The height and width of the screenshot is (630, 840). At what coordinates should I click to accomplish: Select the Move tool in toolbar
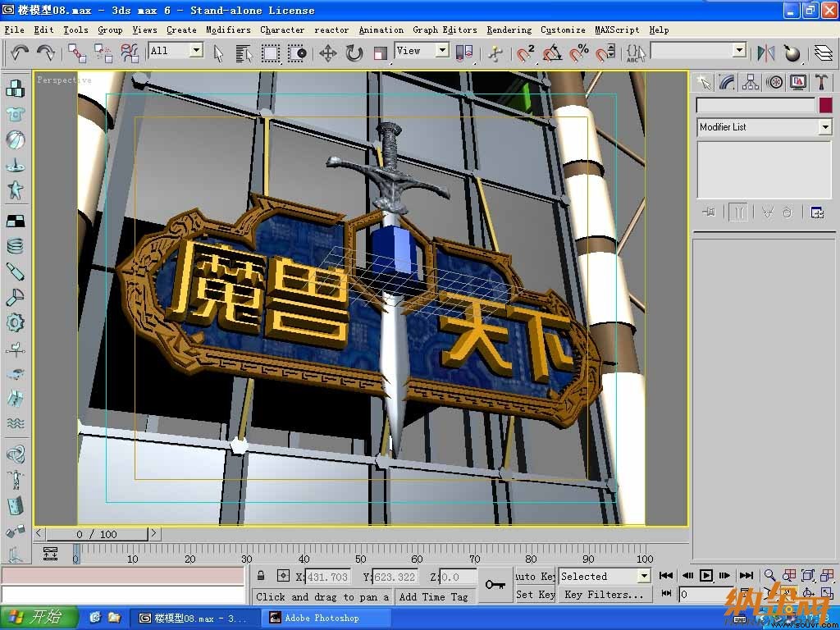click(x=328, y=53)
